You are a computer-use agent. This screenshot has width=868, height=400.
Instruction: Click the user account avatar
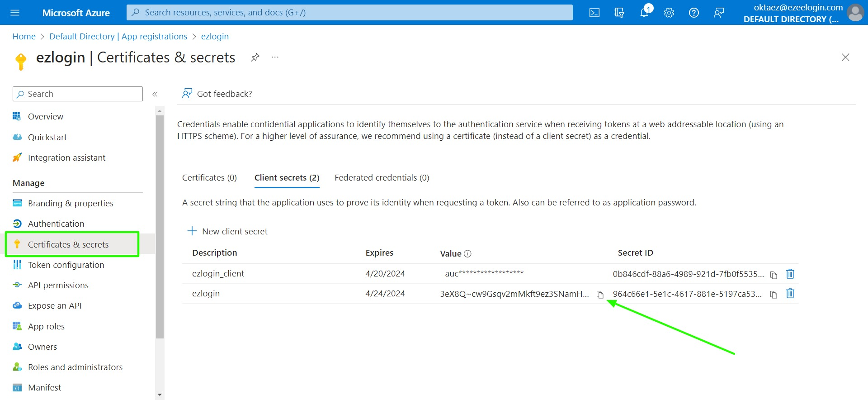point(855,13)
